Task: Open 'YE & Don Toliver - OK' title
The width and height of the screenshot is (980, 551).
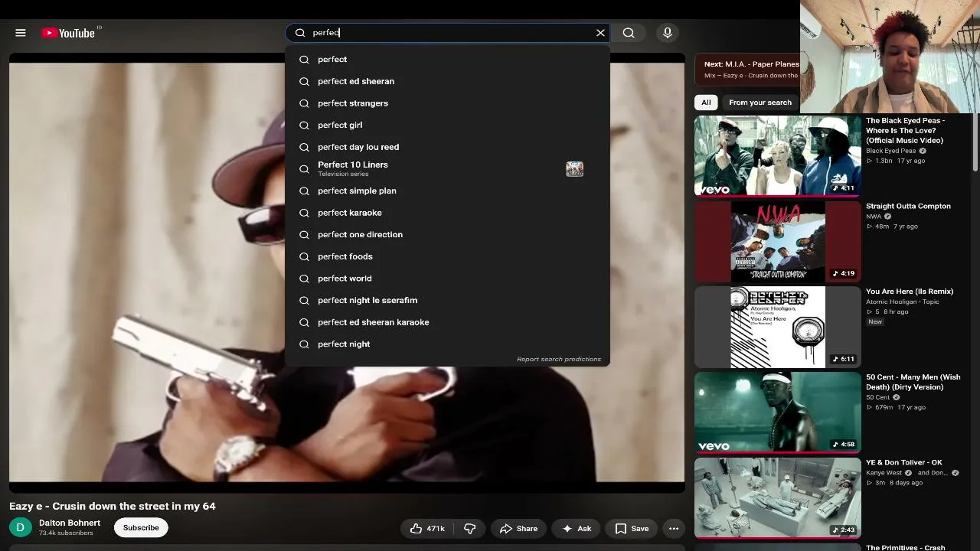Action: pyautogui.click(x=904, y=462)
